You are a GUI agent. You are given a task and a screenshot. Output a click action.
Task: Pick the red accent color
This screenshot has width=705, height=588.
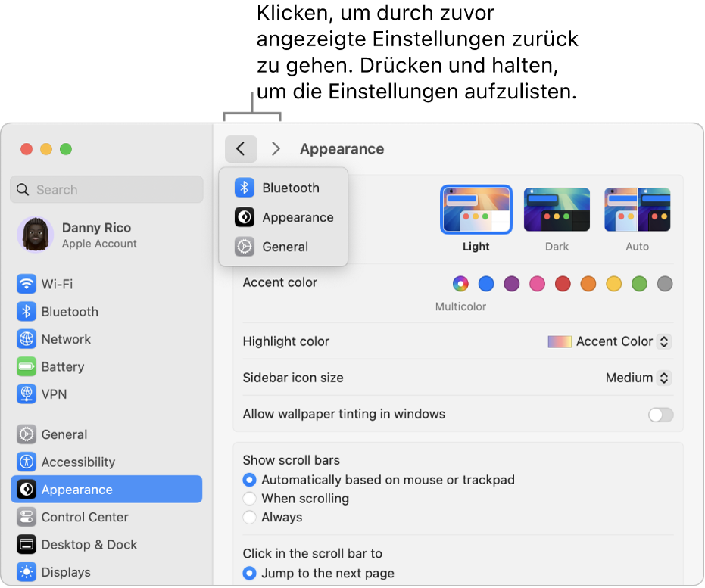click(563, 284)
